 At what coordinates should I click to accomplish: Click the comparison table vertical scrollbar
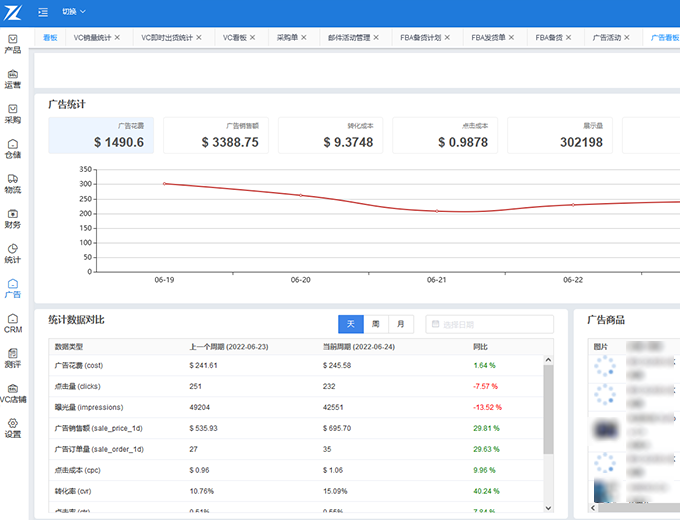point(548,410)
